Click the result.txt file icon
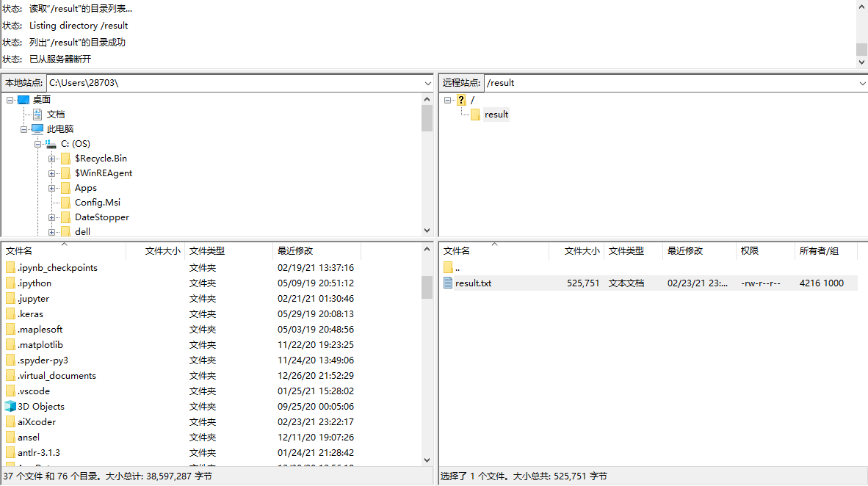 448,283
